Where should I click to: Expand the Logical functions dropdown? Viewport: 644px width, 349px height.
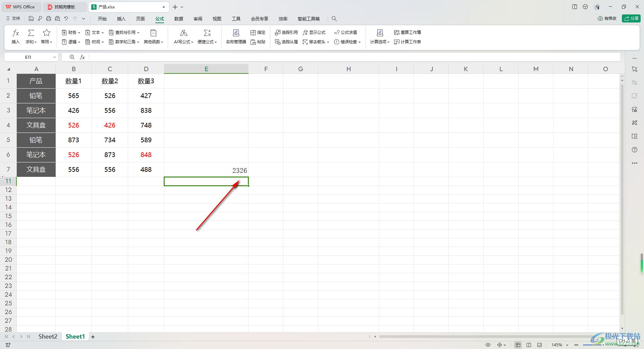pyautogui.click(x=71, y=42)
